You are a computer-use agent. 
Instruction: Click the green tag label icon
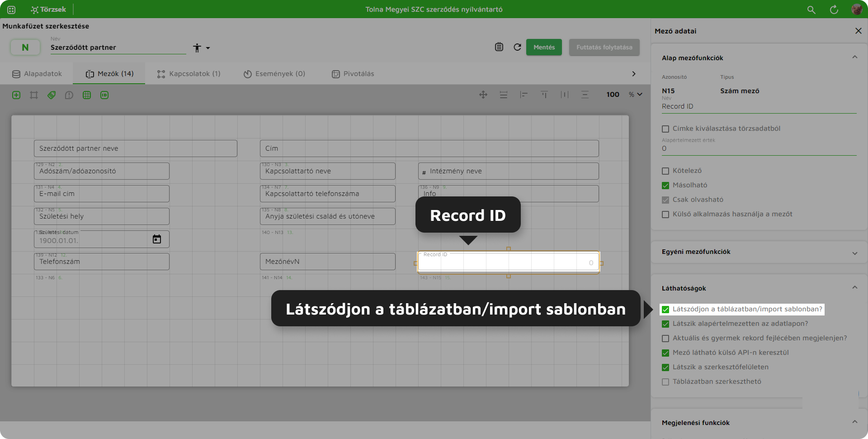pos(52,95)
